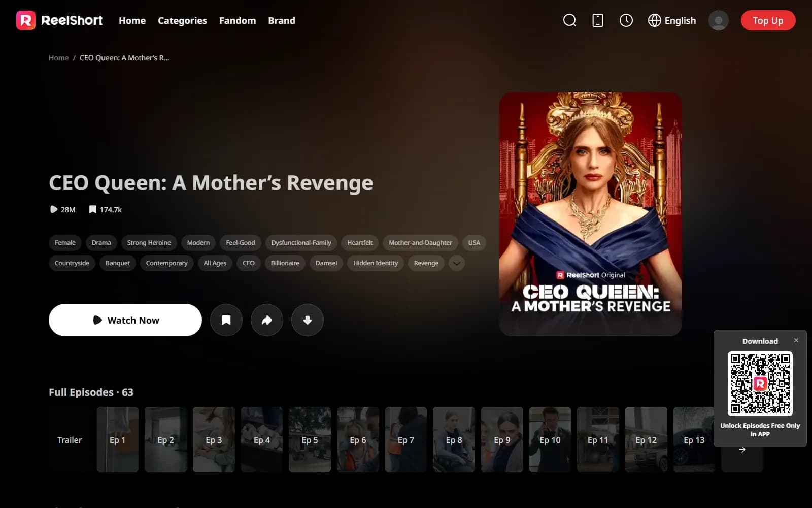Viewport: 812px width, 508px height.
Task: Open episode Ep 3 thumbnail
Action: click(214, 439)
